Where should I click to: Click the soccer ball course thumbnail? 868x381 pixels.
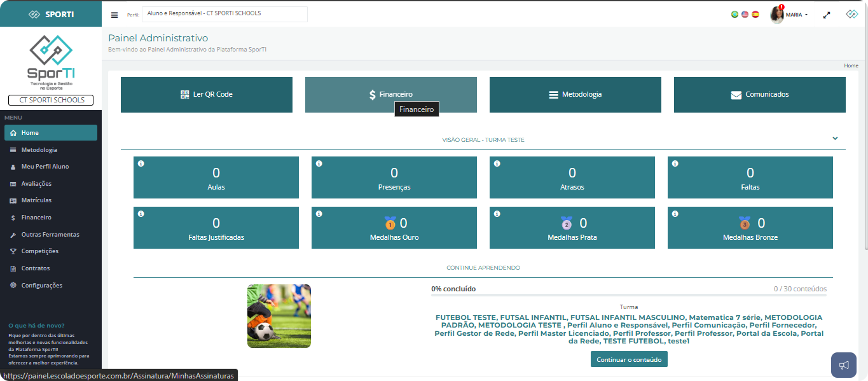tap(279, 316)
